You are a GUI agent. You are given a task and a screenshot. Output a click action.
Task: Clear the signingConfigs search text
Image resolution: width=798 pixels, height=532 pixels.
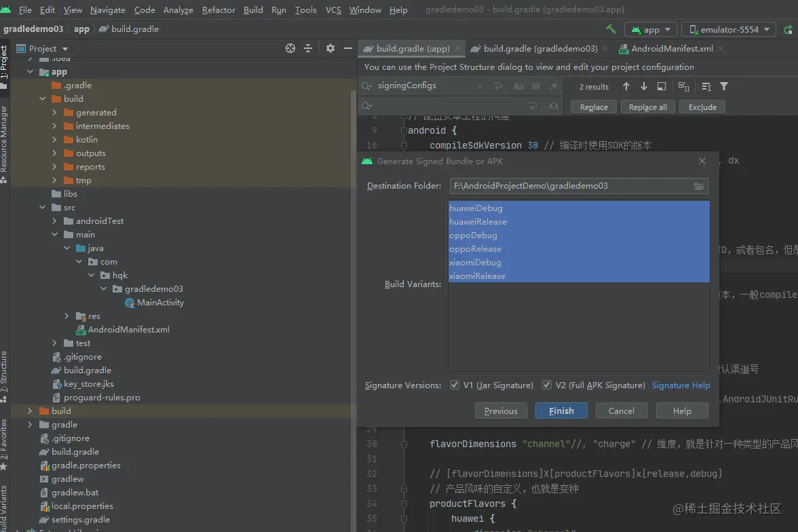coord(479,87)
